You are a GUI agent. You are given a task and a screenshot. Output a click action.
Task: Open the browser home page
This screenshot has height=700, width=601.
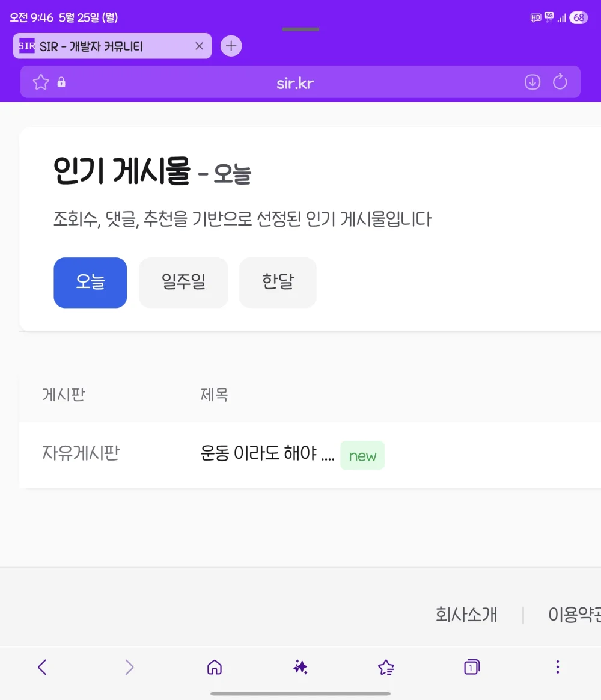click(x=215, y=667)
